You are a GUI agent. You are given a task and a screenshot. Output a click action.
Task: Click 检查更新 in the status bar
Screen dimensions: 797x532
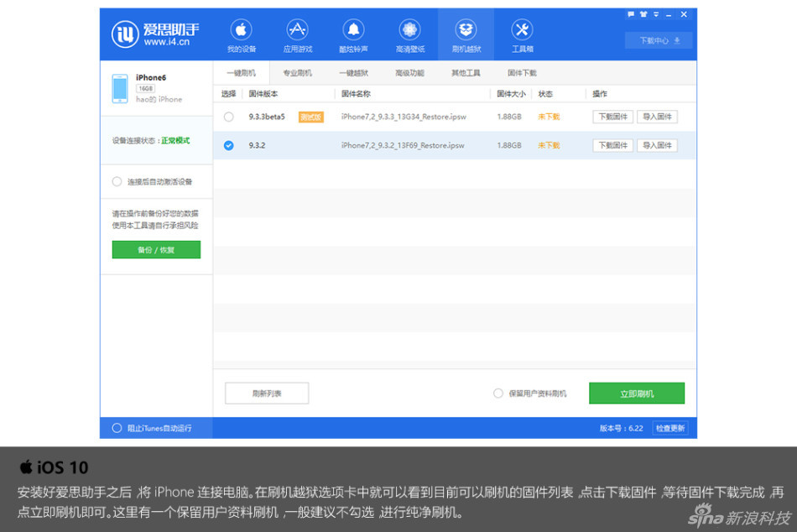(670, 427)
